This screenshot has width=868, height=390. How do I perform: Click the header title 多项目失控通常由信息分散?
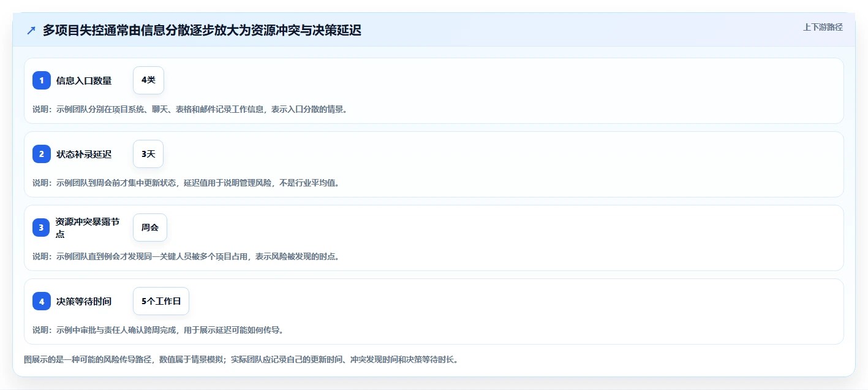(x=202, y=30)
